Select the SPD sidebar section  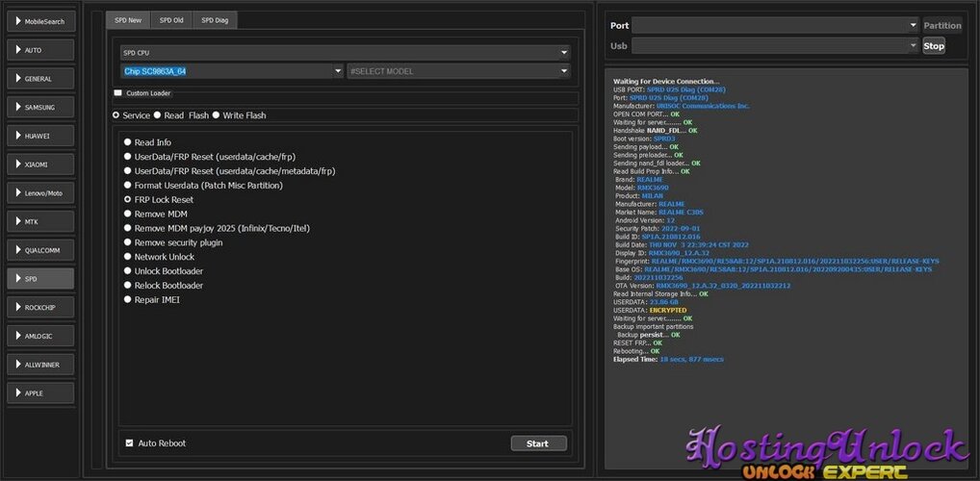[40, 279]
